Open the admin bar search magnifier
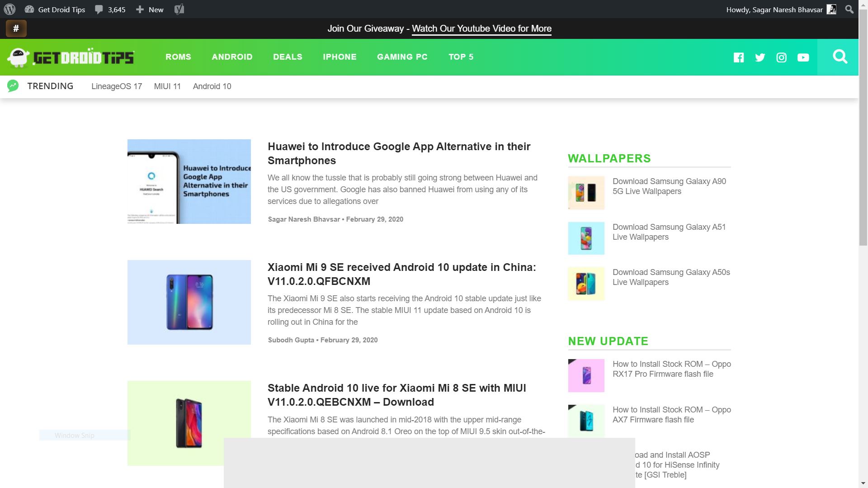The height and width of the screenshot is (488, 868). [x=849, y=9]
